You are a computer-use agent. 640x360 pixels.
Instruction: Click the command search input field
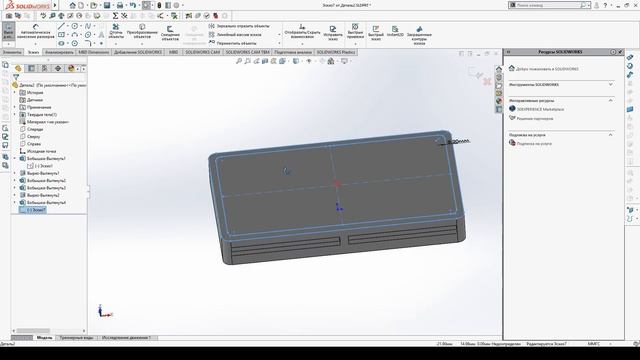[547, 5]
